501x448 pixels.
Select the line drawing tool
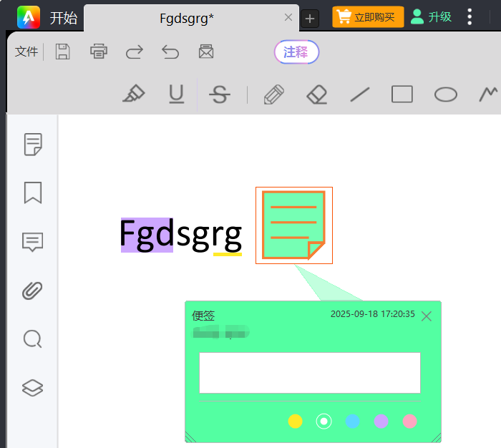coord(359,94)
